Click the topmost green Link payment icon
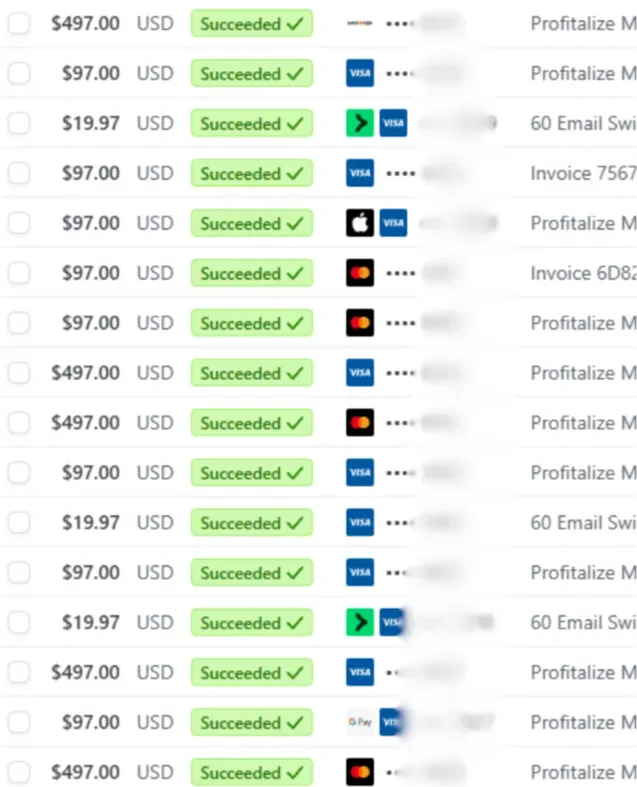Viewport: 637px width, 787px height. pyautogui.click(x=360, y=123)
